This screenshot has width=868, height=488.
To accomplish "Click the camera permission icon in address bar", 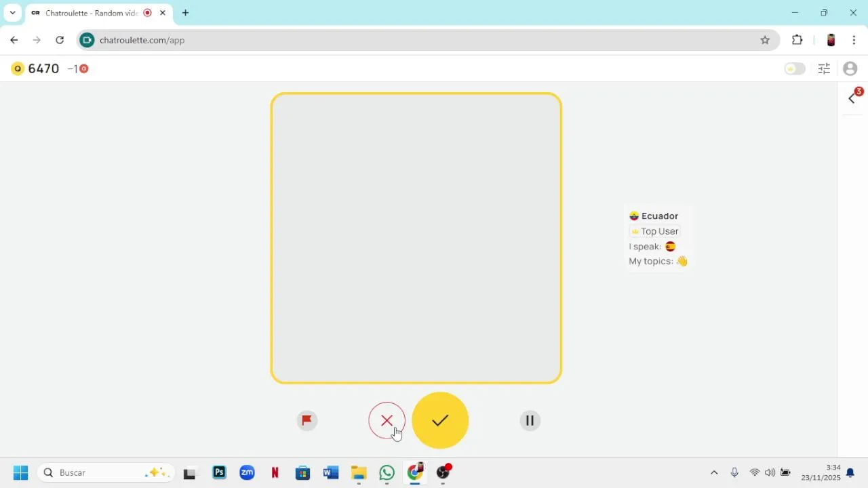I will tap(87, 40).
